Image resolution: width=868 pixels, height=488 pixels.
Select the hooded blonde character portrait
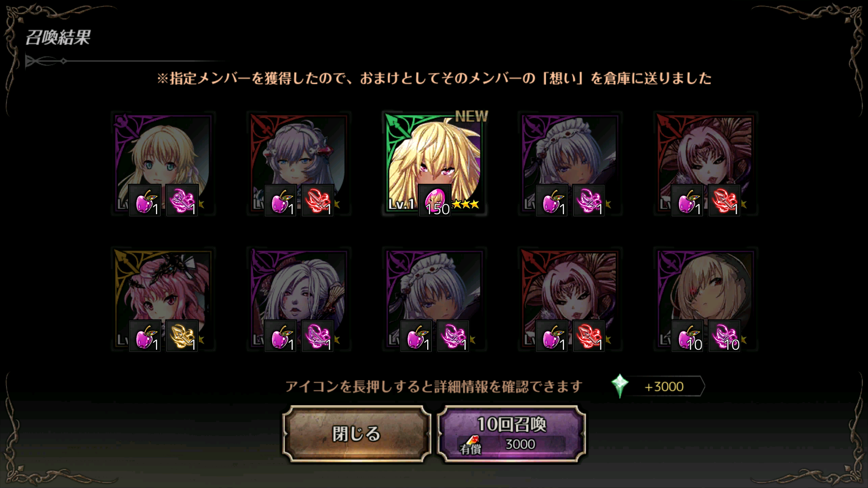[x=705, y=299]
